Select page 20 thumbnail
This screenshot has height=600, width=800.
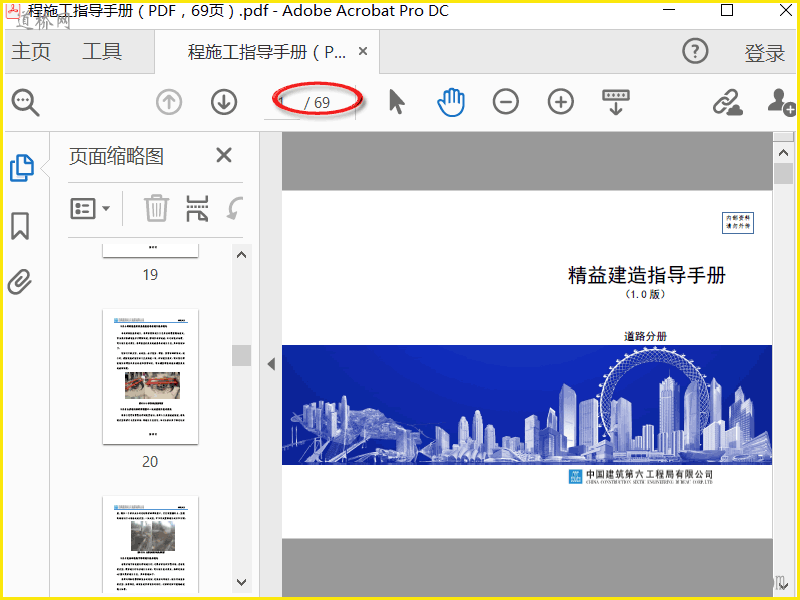pos(151,376)
